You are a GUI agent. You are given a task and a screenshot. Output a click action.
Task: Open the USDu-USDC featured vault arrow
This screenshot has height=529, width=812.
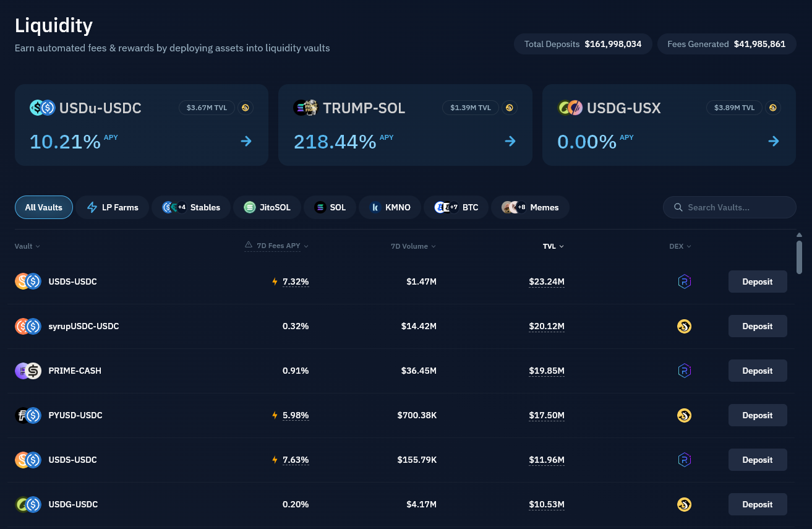click(246, 141)
